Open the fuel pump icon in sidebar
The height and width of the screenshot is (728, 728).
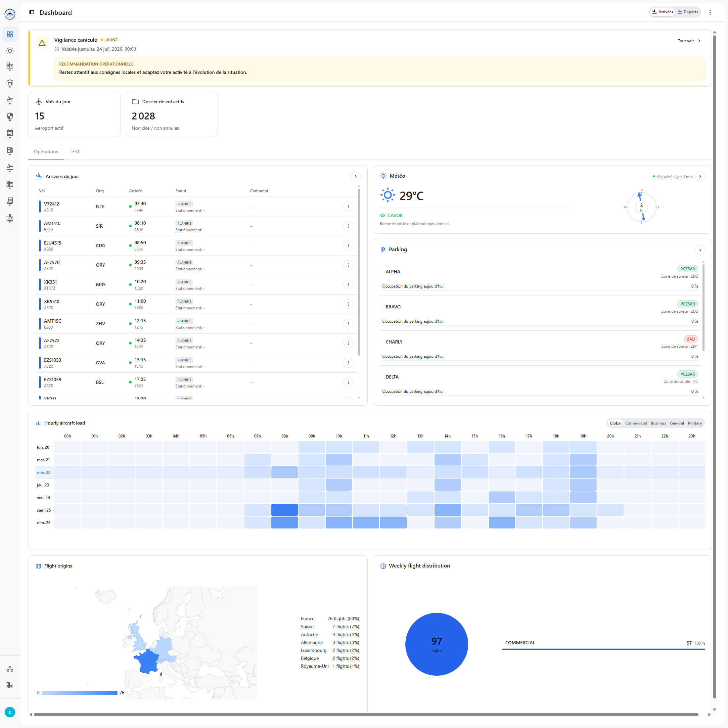(x=10, y=151)
